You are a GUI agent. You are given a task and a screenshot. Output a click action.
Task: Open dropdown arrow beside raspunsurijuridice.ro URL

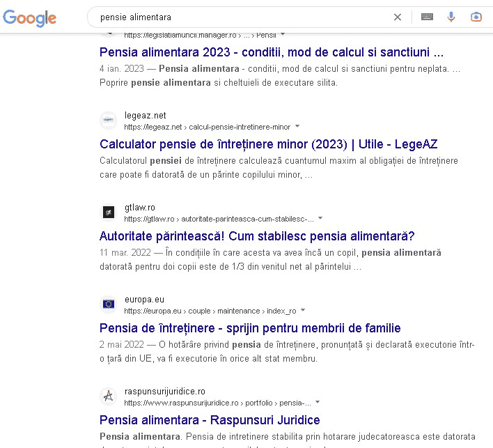click(x=318, y=403)
